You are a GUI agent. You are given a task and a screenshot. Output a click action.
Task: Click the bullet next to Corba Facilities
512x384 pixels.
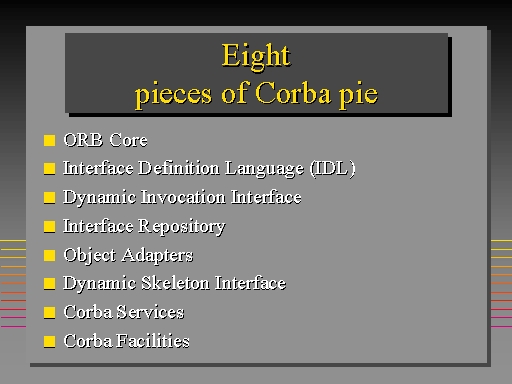49,341
